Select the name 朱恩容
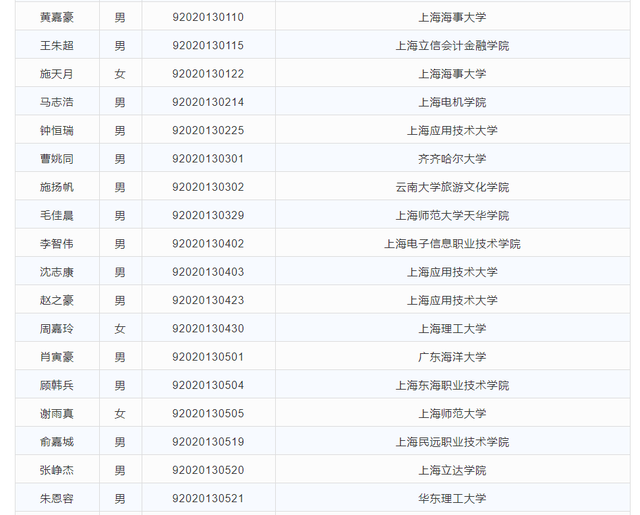 [x=57, y=499]
